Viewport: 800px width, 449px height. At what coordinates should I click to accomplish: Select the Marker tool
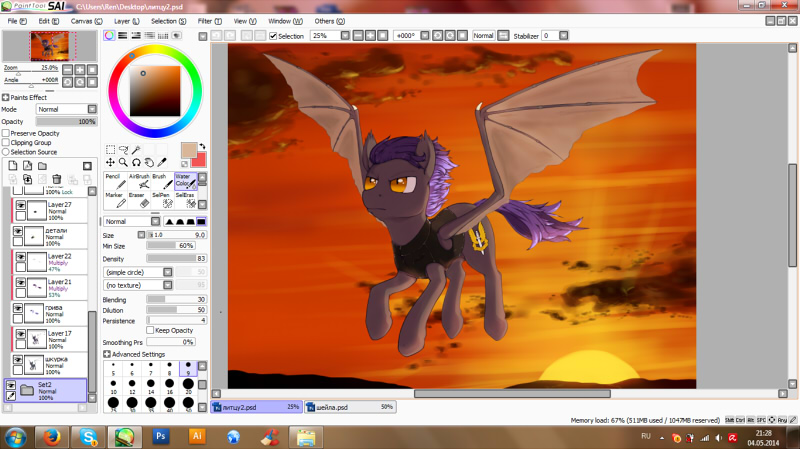114,200
